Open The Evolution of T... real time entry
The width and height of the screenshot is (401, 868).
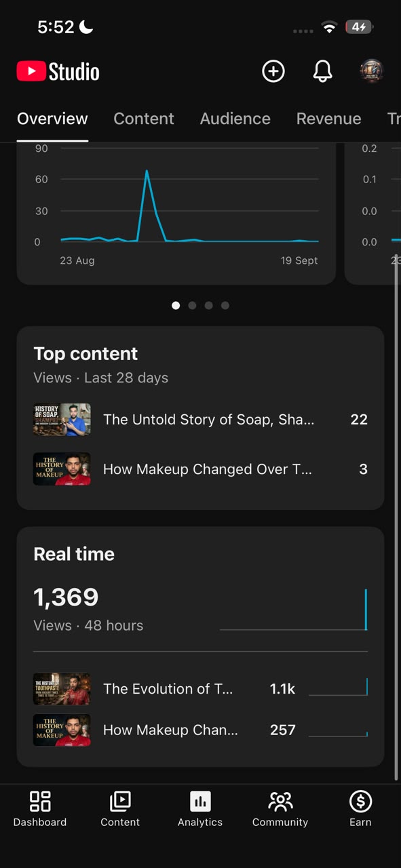[x=200, y=689]
